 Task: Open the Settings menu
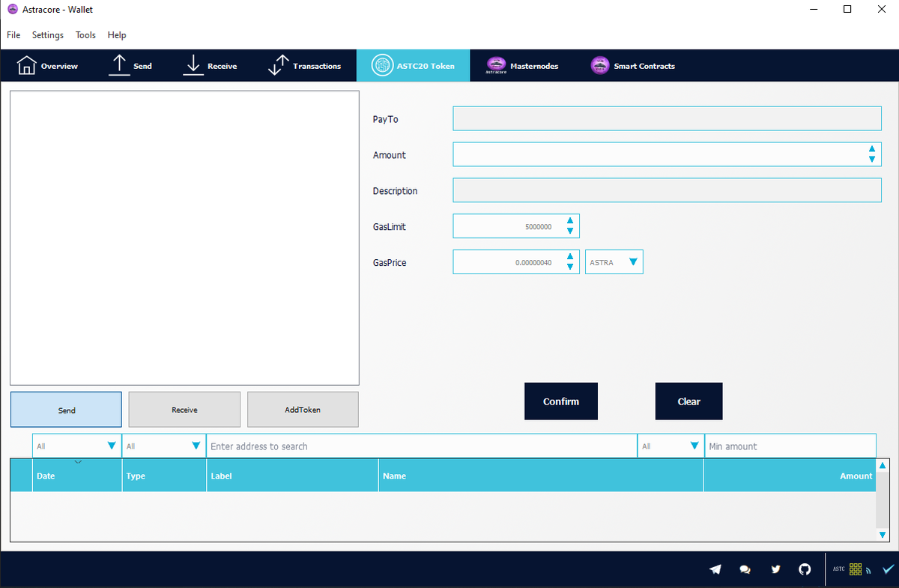point(48,35)
